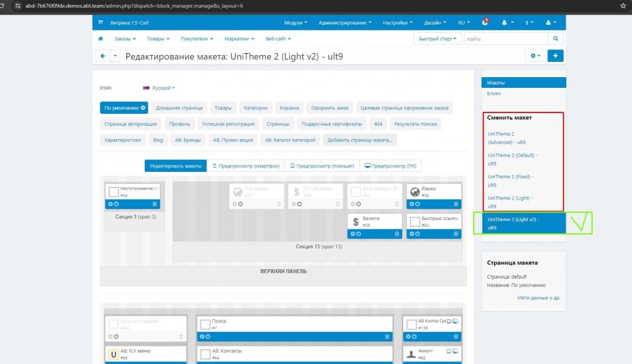Image resolution: width=632 pixels, height=364 pixels.
Task: Open the Мета-данные и др. link
Action: [x=538, y=298]
